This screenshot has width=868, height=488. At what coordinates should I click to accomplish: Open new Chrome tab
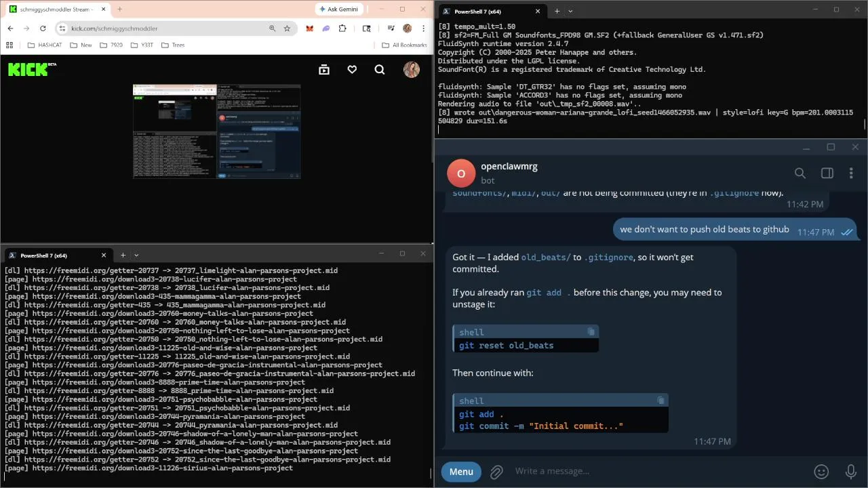[119, 9]
